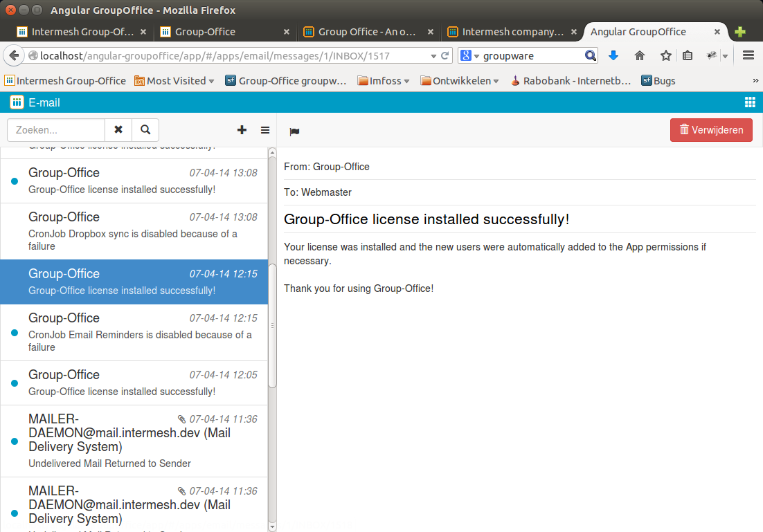Click the unread dot on the 12:05 message

(15, 383)
